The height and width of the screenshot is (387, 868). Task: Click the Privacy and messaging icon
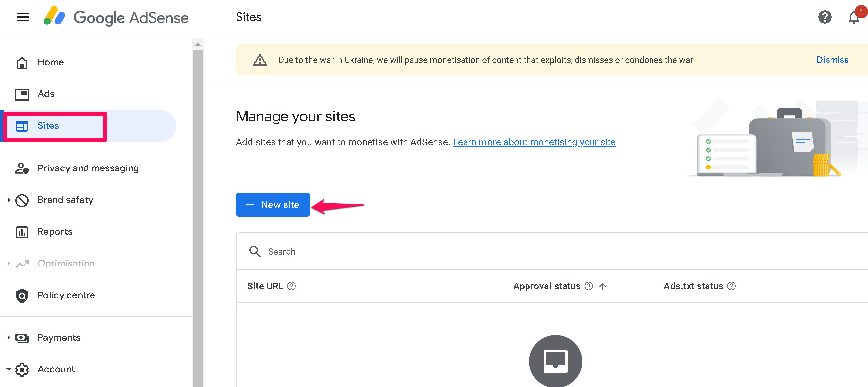click(x=22, y=168)
